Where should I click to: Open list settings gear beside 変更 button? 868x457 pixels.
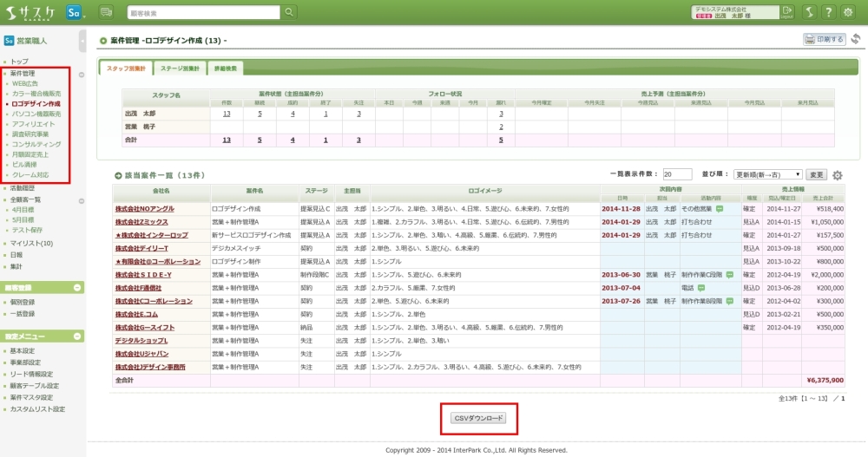tap(838, 175)
